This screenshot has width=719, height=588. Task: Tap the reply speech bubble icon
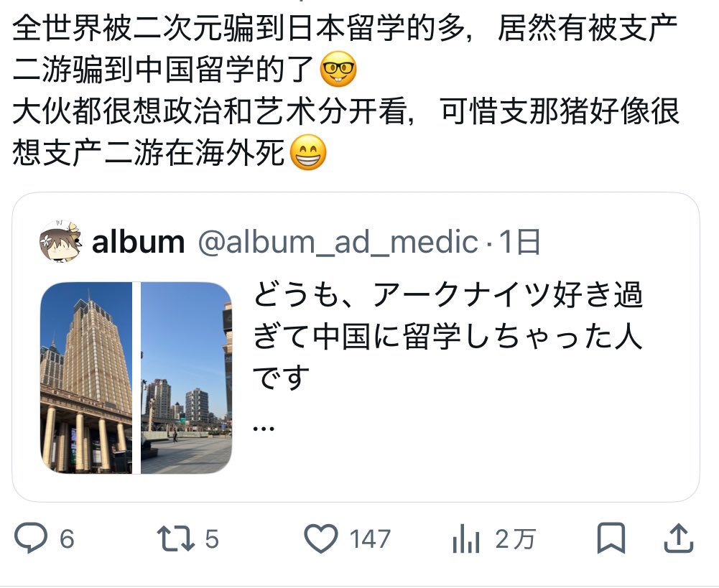pyautogui.click(x=31, y=538)
